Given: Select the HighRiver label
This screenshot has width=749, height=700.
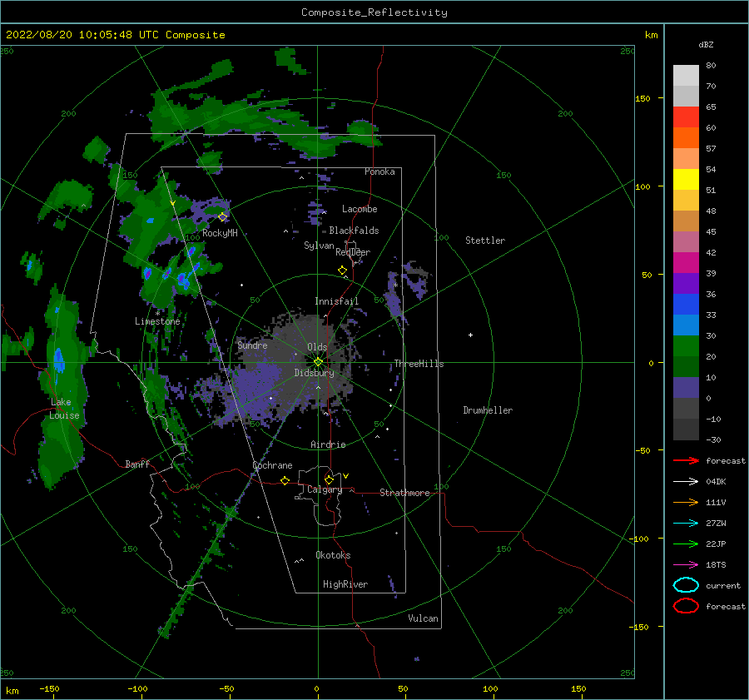Looking at the screenshot, I should [345, 584].
